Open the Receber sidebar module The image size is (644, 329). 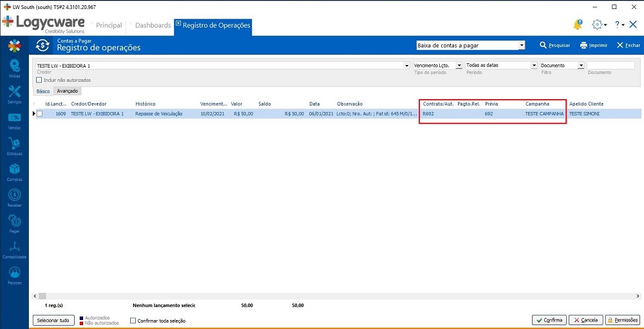pyautogui.click(x=14, y=198)
